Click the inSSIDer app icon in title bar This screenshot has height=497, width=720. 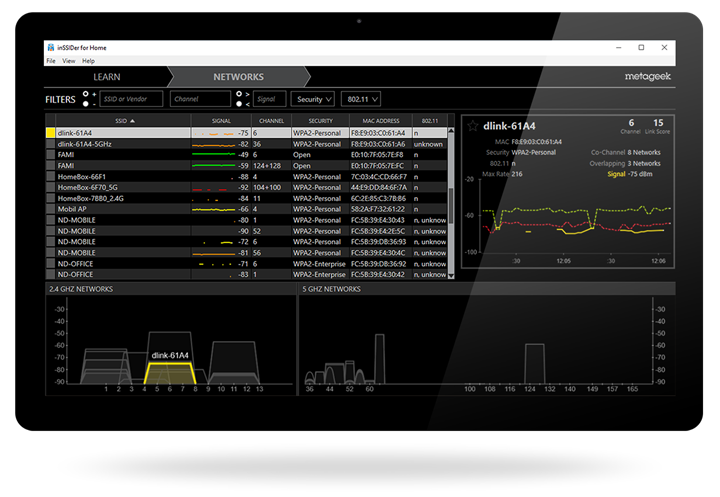pyautogui.click(x=51, y=48)
